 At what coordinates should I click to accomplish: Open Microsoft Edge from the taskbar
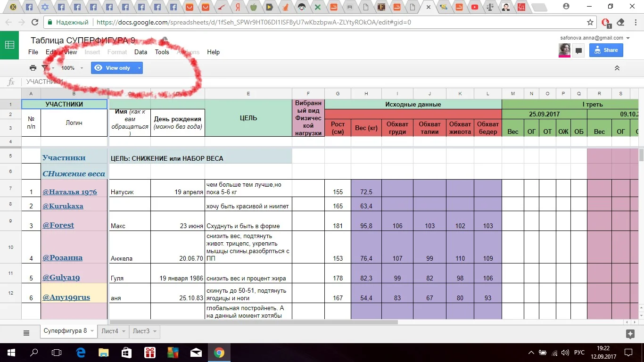click(x=81, y=353)
